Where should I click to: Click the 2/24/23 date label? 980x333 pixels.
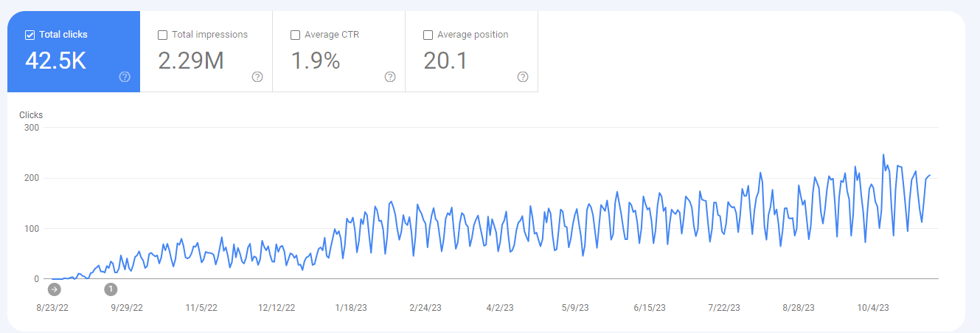coord(425,308)
